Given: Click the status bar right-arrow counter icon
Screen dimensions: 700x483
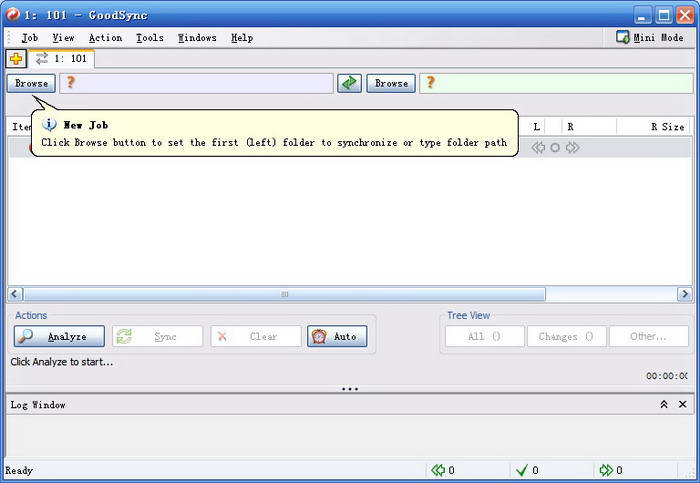Looking at the screenshot, I should click(606, 470).
